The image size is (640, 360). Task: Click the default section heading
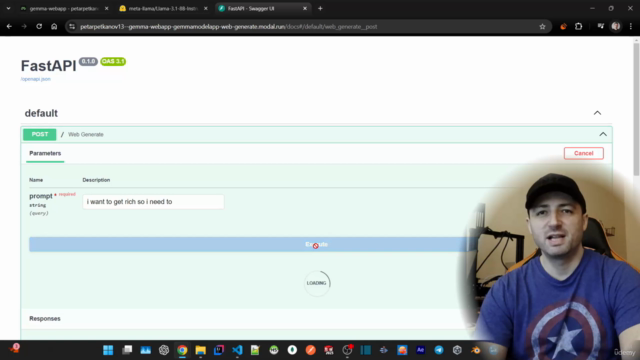[x=41, y=113]
